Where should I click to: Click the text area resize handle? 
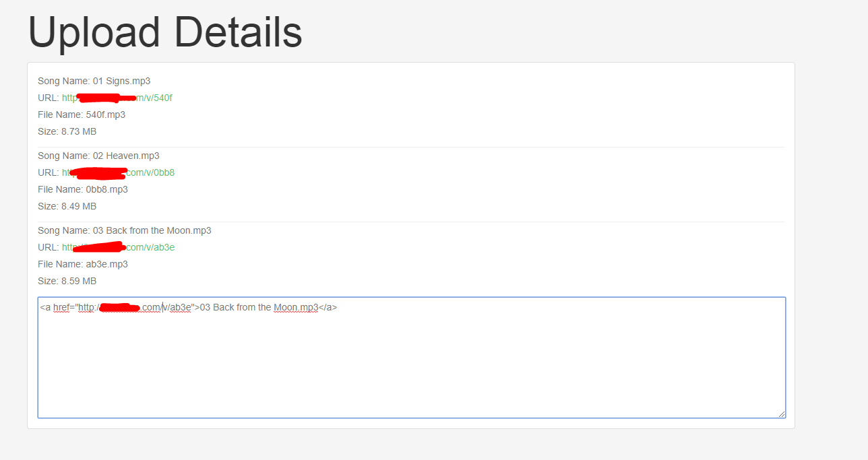click(781, 414)
